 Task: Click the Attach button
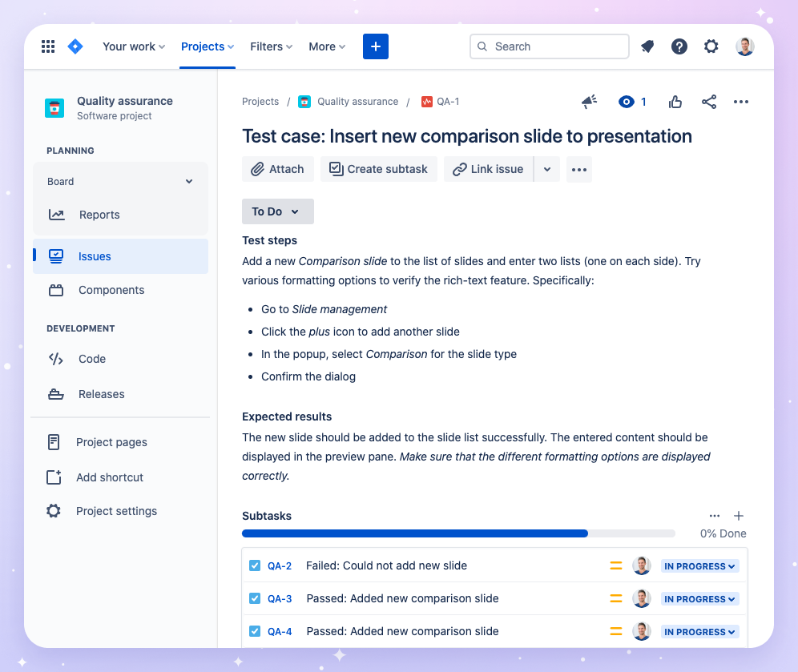tap(278, 169)
